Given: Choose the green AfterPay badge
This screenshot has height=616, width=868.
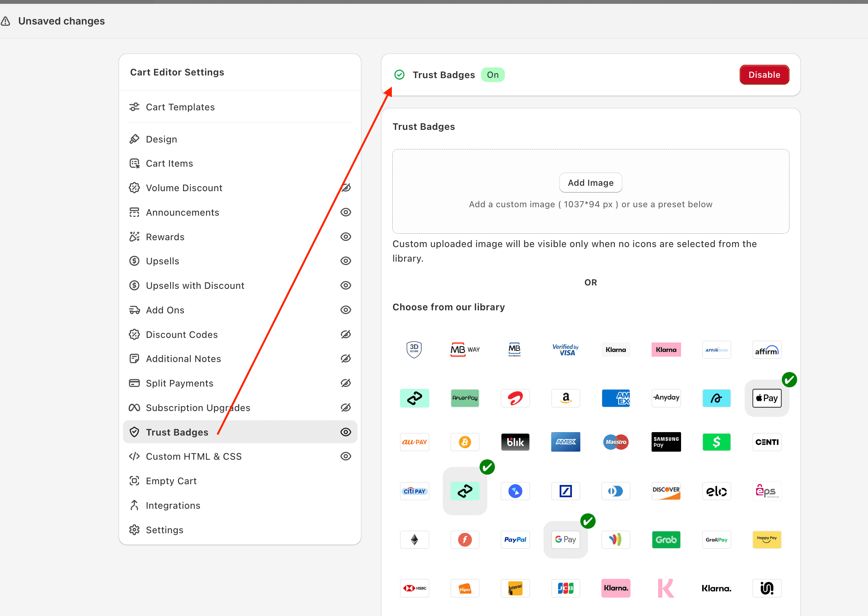Looking at the screenshot, I should [465, 398].
